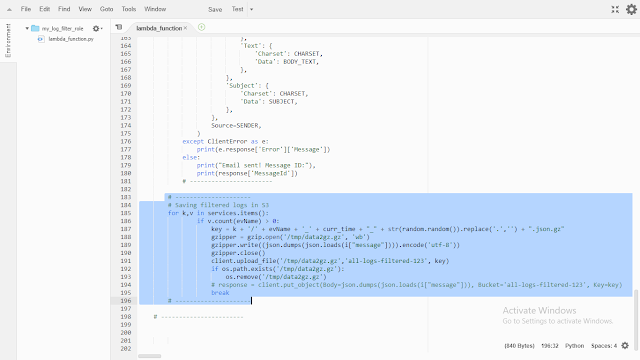Image resolution: width=640 pixels, height=360 pixels.
Task: Switch to the lambda_function tab
Action: [159, 28]
